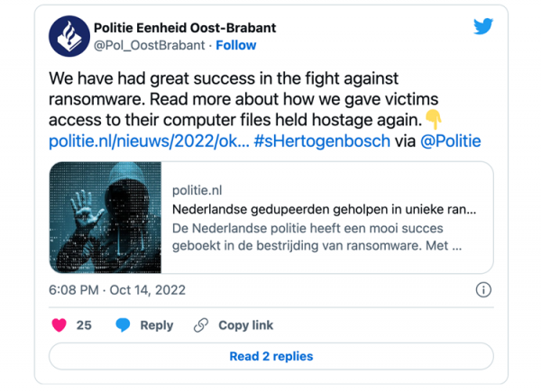Click the hooded hacker card thumbnail
541x392 pixels.
tap(105, 217)
